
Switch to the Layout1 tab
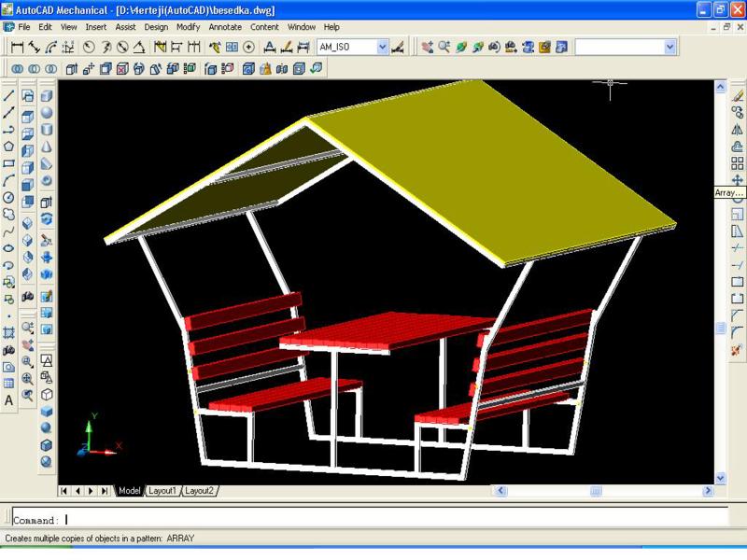[x=162, y=490]
